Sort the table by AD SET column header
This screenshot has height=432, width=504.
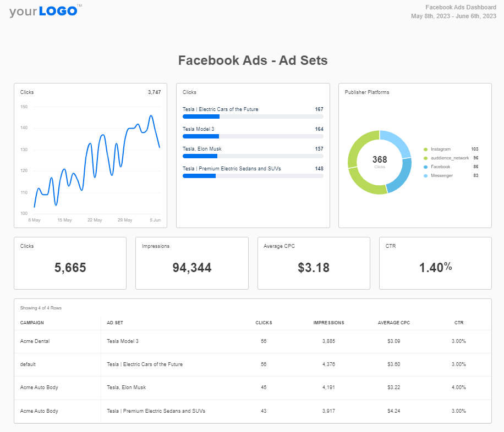(115, 323)
